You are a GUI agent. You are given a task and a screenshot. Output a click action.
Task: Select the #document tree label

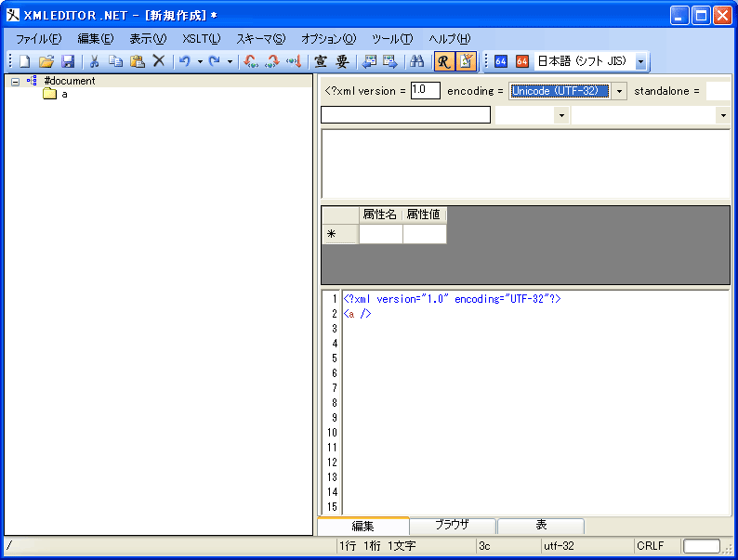70,81
